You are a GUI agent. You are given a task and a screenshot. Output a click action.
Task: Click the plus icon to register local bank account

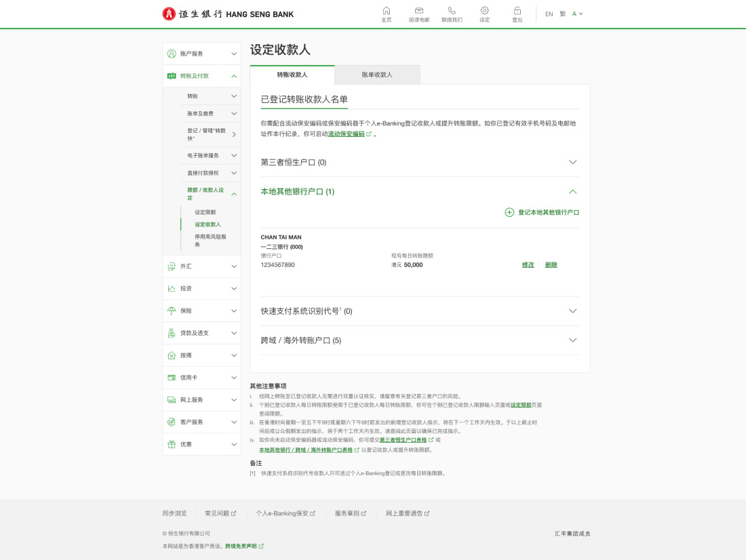[x=509, y=212]
